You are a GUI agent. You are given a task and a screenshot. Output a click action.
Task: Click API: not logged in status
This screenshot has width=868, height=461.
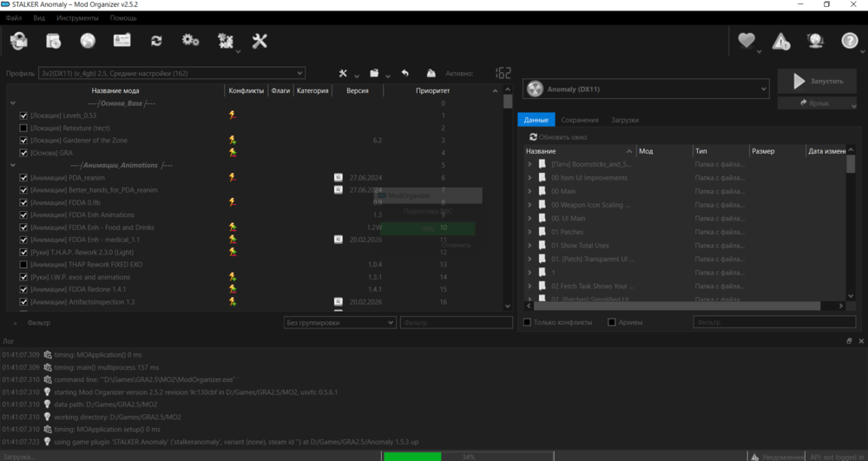coord(838,457)
